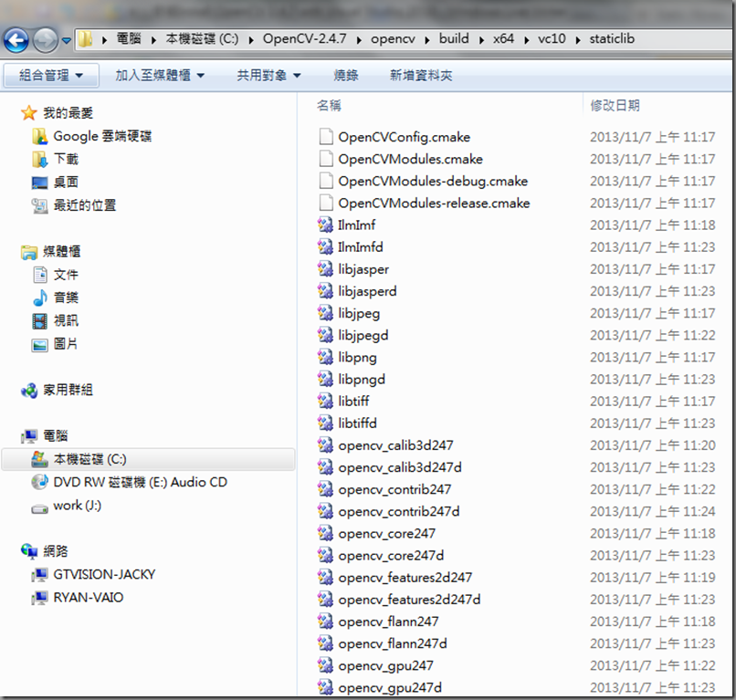Viewport: 736px width, 700px height.
Task: Select the libpng library file icon
Action: coord(325,357)
